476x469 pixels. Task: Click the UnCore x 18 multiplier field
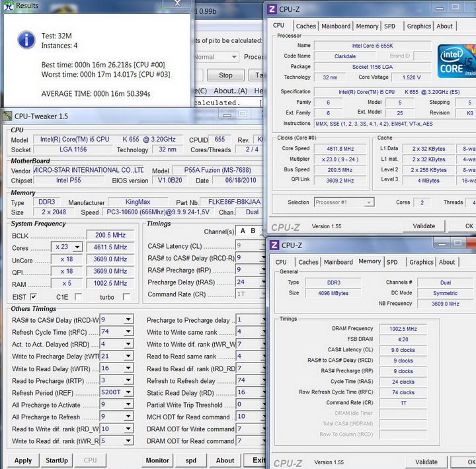(x=67, y=259)
